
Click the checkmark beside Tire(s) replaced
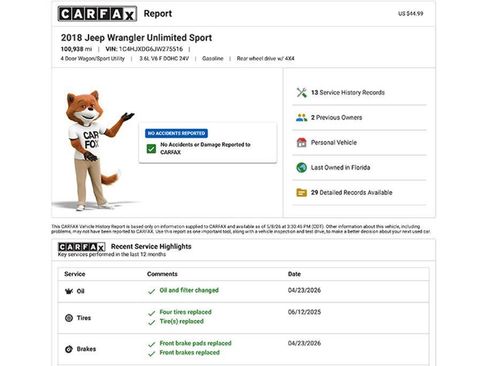click(152, 322)
